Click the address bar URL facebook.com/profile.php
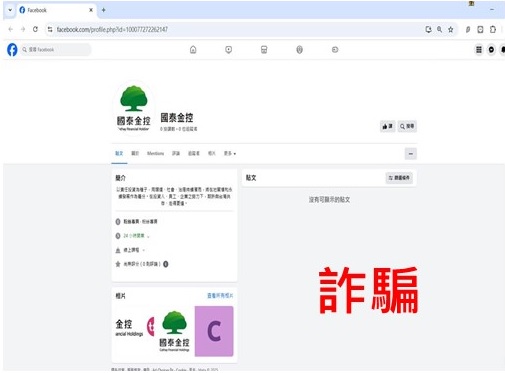This screenshot has height=373, width=505. [x=112, y=29]
